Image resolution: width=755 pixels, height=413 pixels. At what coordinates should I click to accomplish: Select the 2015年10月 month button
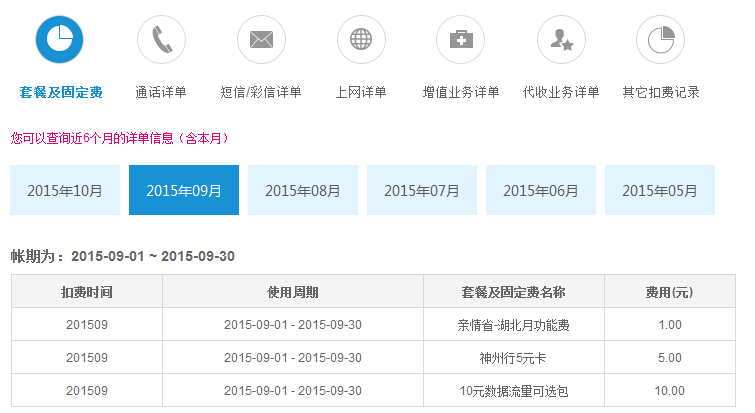pos(65,190)
